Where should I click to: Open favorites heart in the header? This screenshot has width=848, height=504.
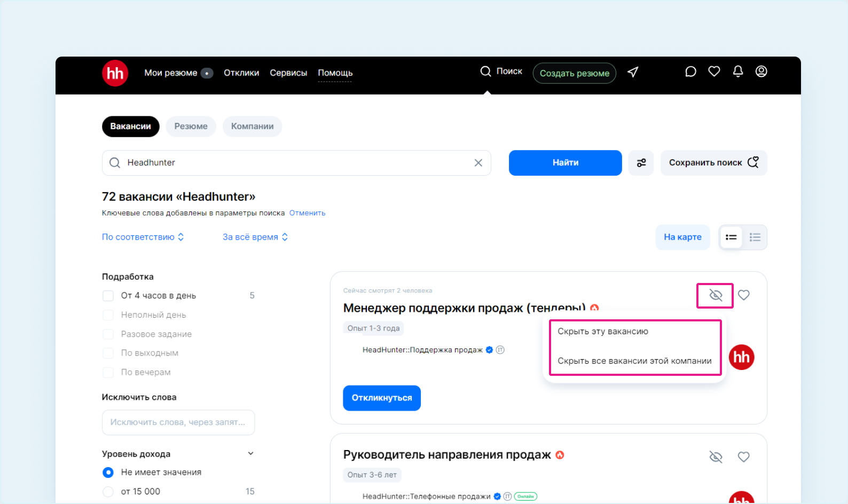(x=714, y=72)
